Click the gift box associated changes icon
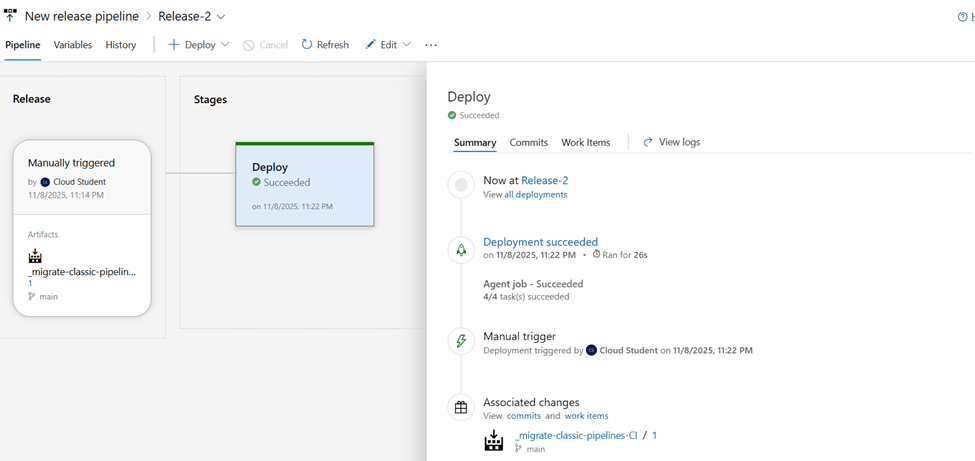This screenshot has width=975, height=461. [461, 407]
